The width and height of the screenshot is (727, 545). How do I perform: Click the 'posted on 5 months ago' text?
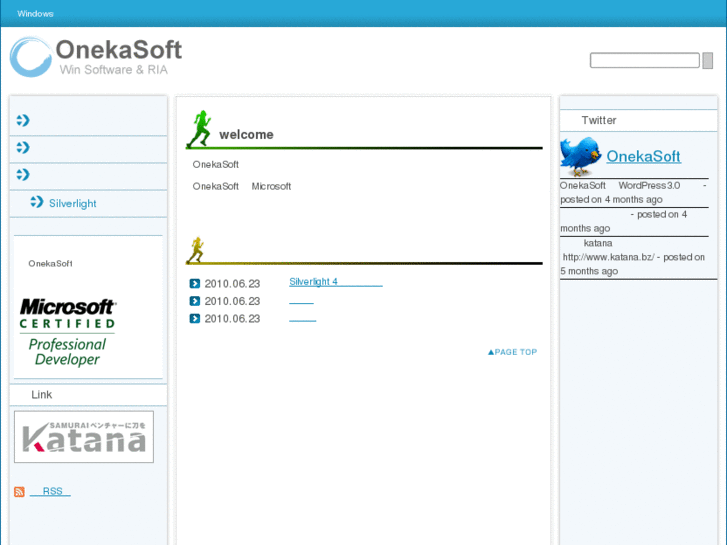(632, 264)
